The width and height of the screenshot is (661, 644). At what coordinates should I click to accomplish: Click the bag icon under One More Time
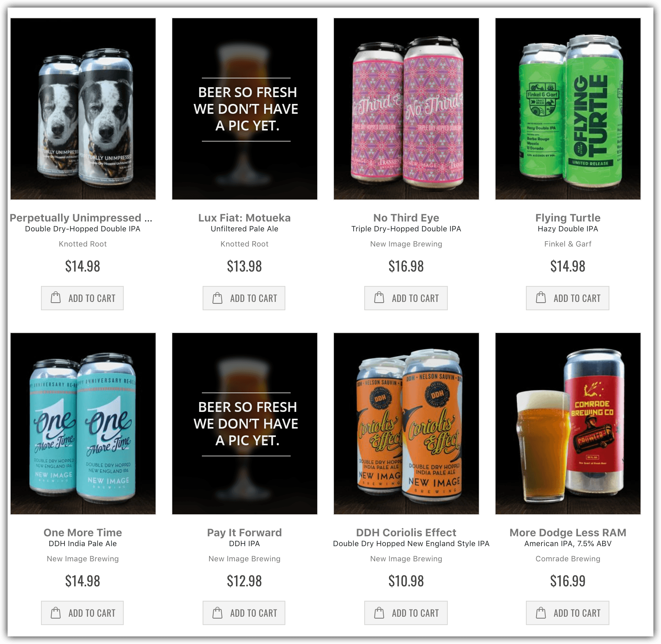point(56,613)
